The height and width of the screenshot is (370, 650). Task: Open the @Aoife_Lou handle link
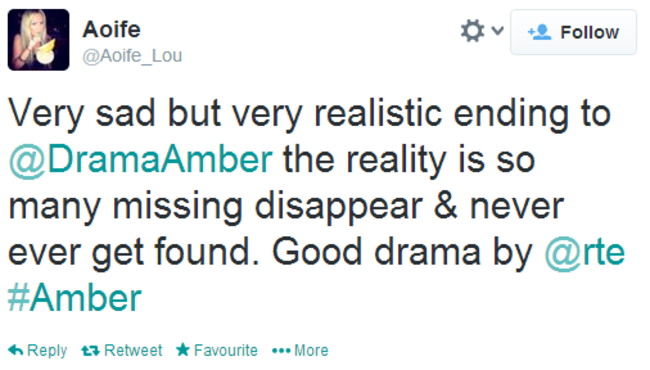tap(132, 56)
